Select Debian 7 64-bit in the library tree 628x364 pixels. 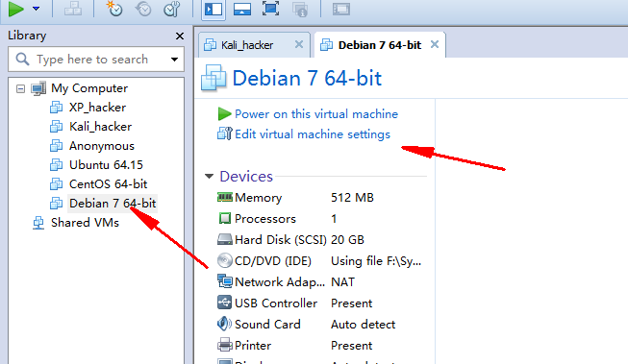pos(113,204)
